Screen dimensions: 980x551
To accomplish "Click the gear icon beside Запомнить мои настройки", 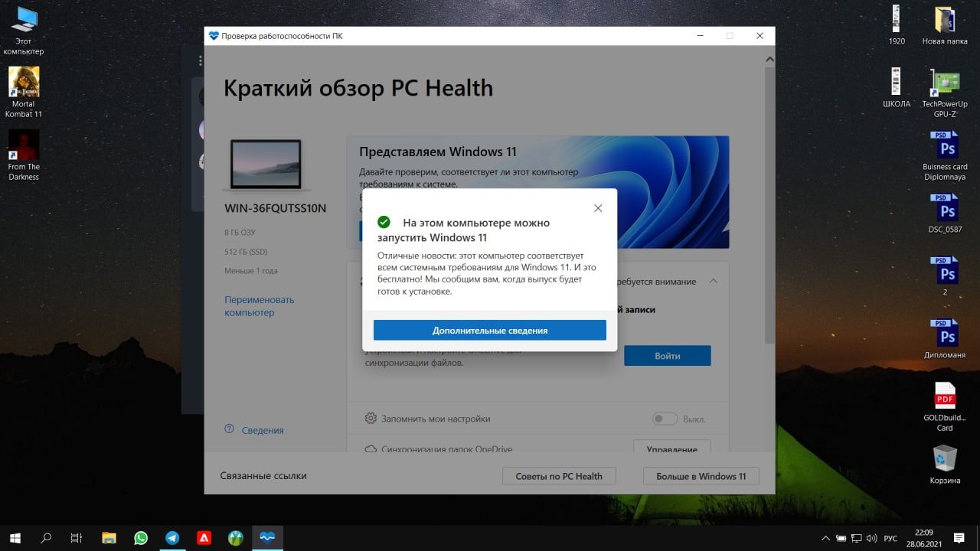I will [x=371, y=419].
